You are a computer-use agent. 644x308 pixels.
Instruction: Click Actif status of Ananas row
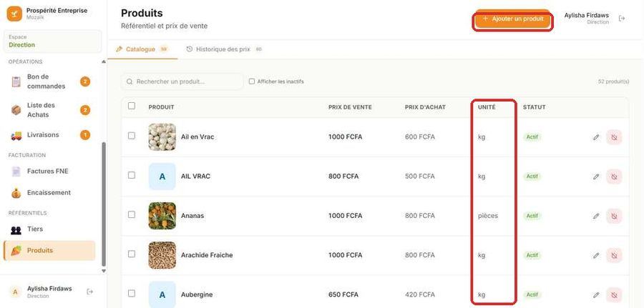tap(532, 216)
